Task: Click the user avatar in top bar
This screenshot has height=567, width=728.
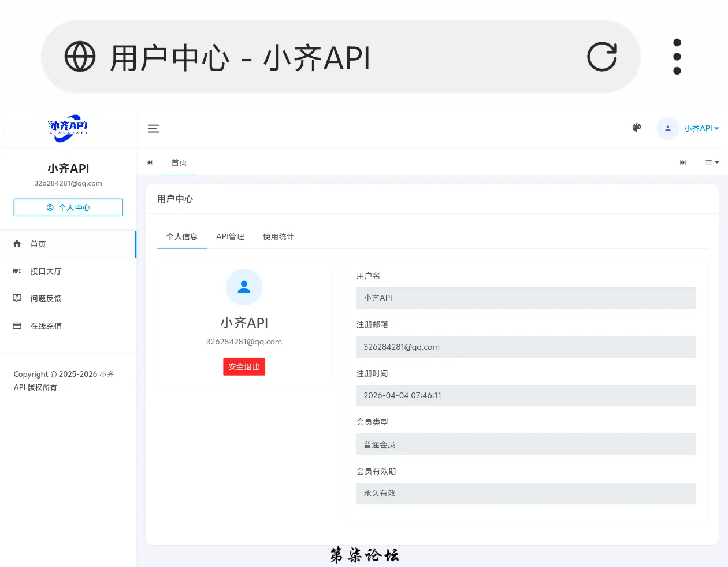Action: [667, 128]
